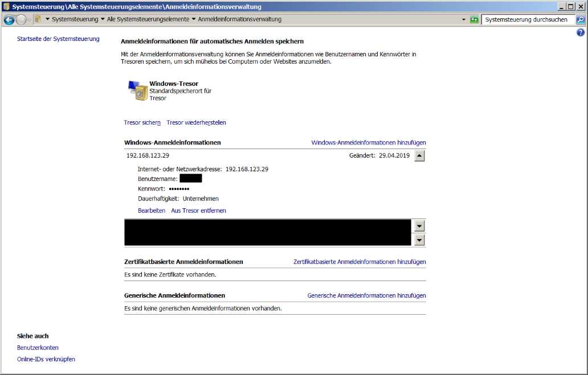Open dropdown arrow before Anmeldeinformationsverwaltung breadcrumb
This screenshot has width=588, height=375.
pyautogui.click(x=194, y=19)
